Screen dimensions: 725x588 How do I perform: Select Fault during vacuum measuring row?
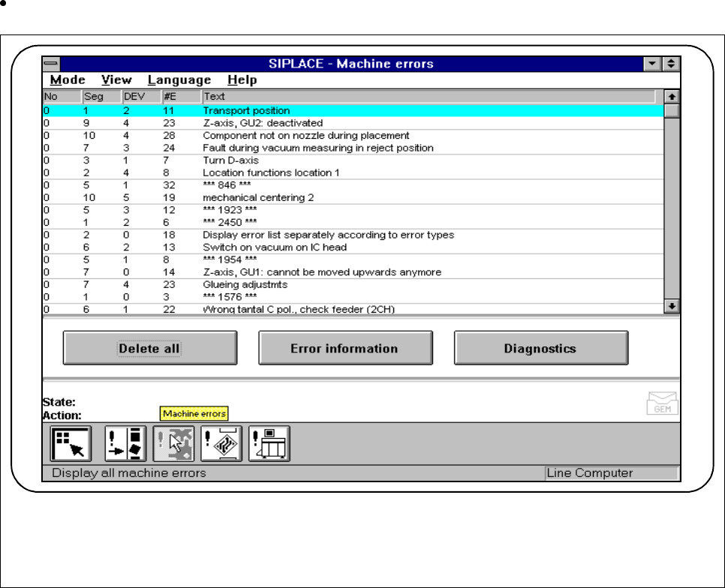(x=353, y=148)
